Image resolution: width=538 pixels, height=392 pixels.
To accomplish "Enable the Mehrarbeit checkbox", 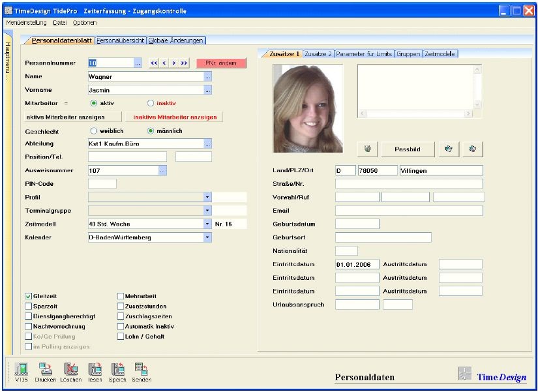I will [121, 296].
